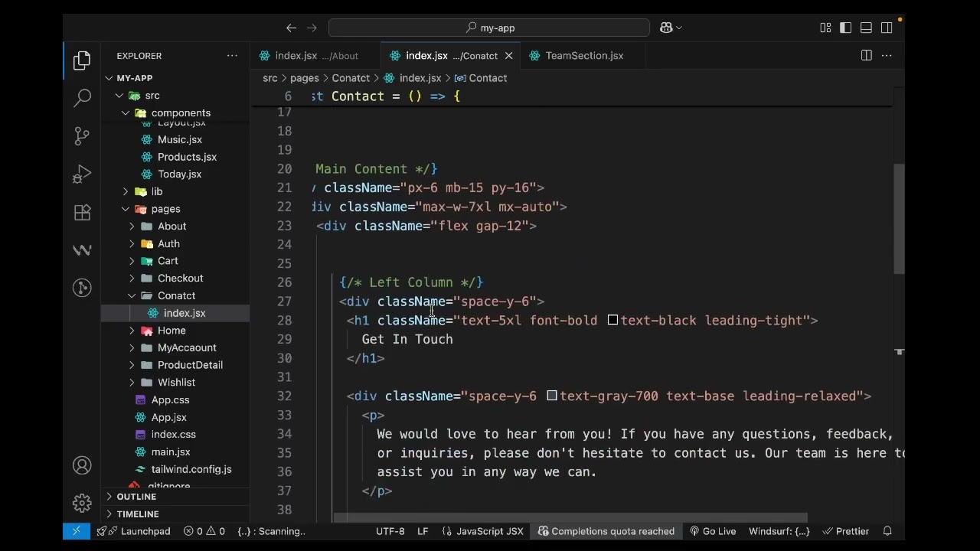Expand the TIMELINE section

(175, 514)
